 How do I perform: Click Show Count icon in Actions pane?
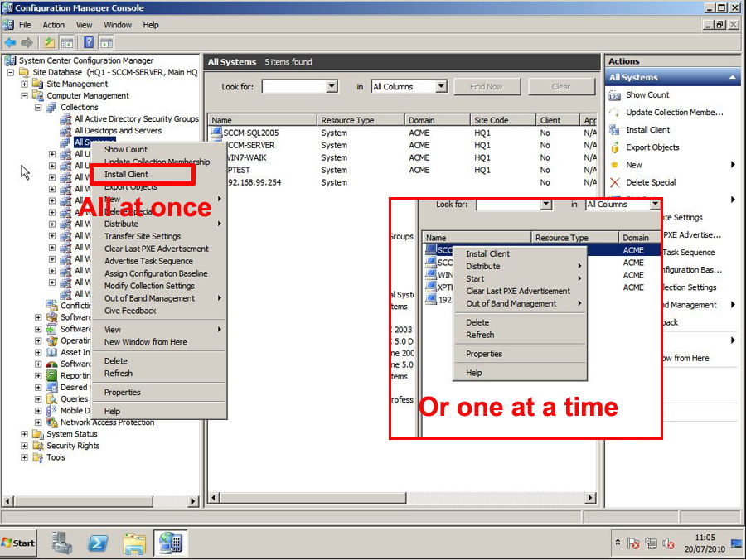(x=615, y=95)
